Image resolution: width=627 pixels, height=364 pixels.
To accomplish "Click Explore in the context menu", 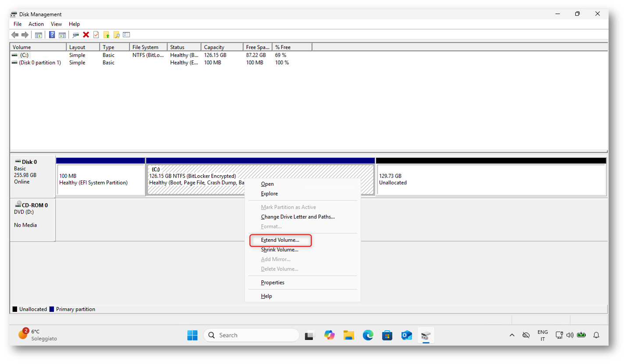I will (x=269, y=194).
